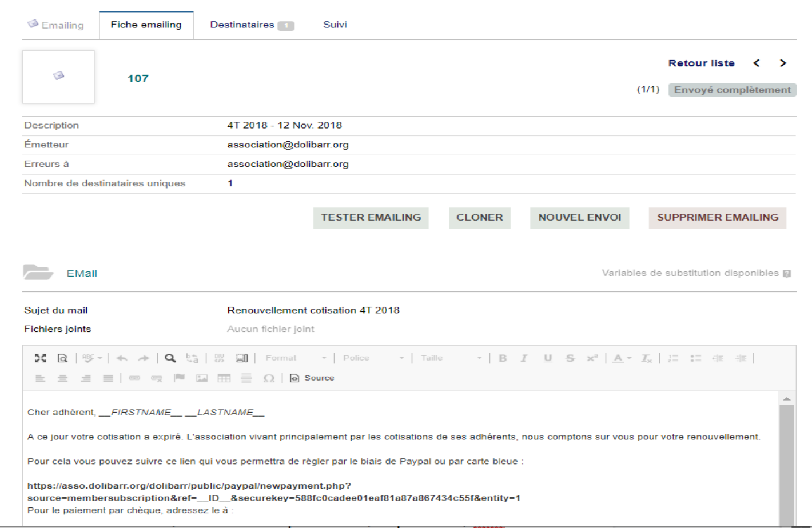
Task: Click the Source button in the editor
Action: point(312,378)
